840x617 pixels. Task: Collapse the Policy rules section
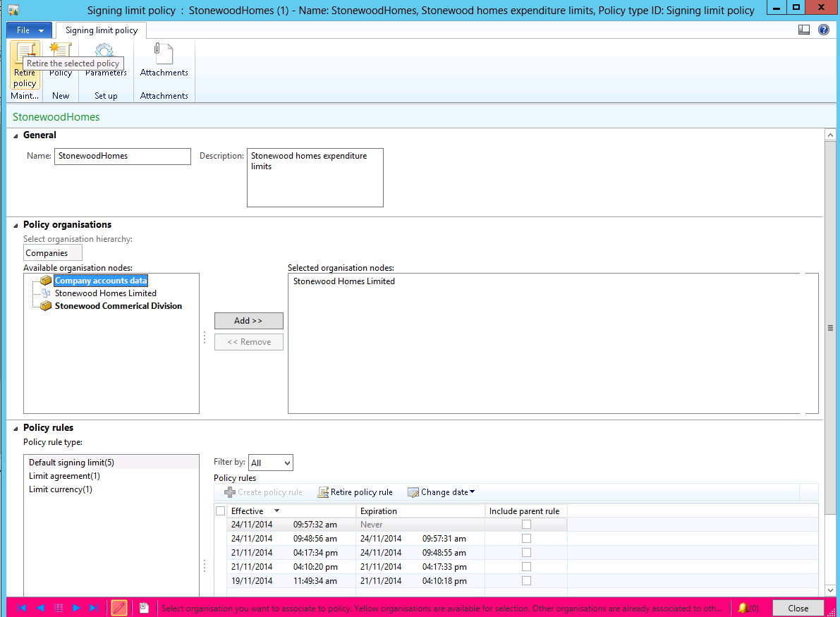[x=16, y=429]
